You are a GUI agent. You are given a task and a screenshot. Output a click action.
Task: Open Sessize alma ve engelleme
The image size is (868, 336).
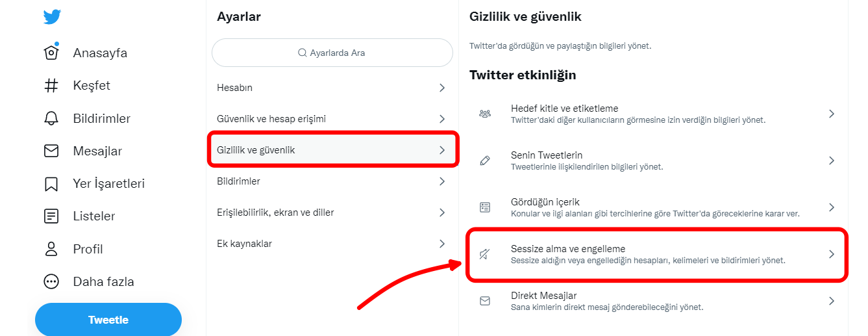(x=656, y=254)
